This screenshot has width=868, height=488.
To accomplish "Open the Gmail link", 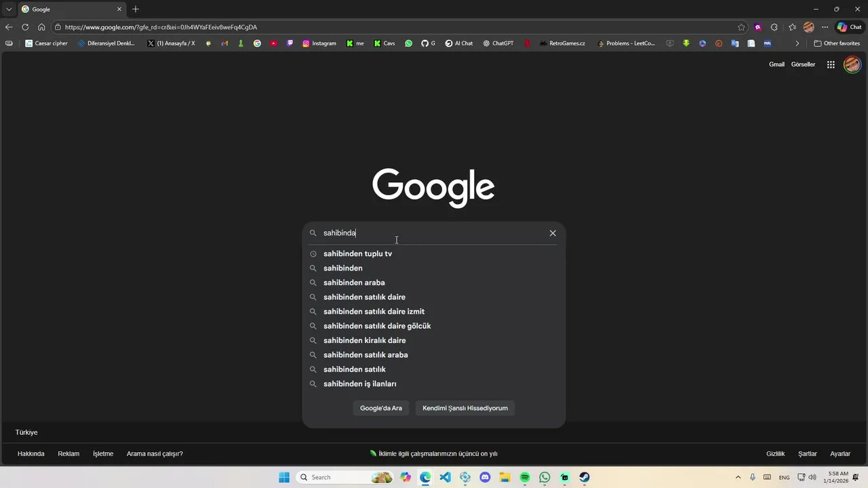I will coord(776,64).
